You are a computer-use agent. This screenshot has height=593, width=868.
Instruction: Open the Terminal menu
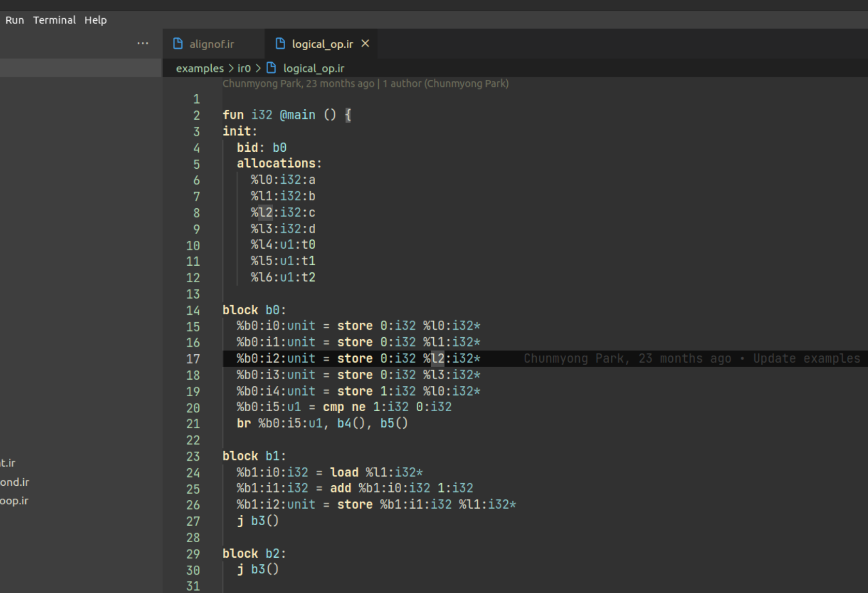coord(54,20)
